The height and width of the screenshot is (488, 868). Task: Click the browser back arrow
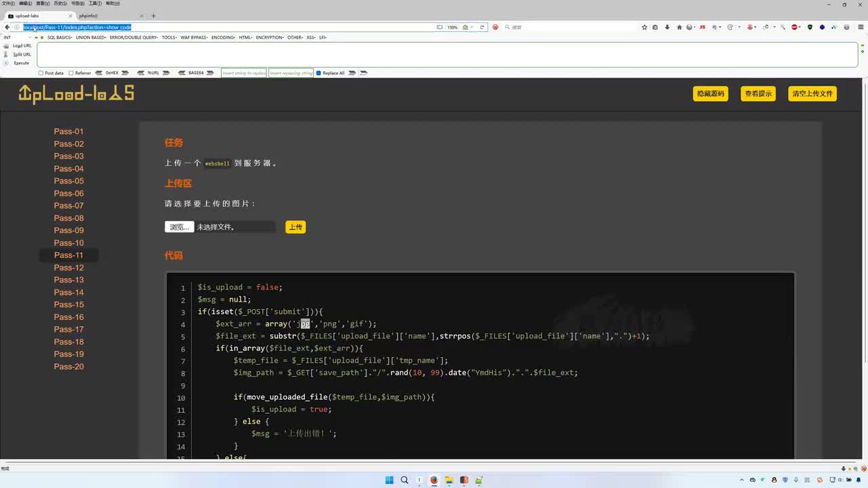7,27
